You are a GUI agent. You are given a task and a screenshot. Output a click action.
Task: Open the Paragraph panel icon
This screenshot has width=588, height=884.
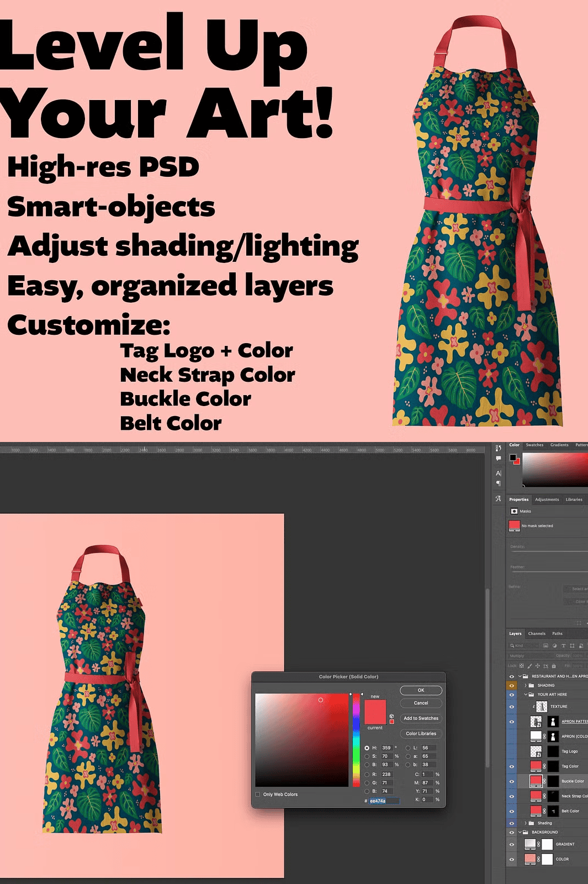click(498, 483)
